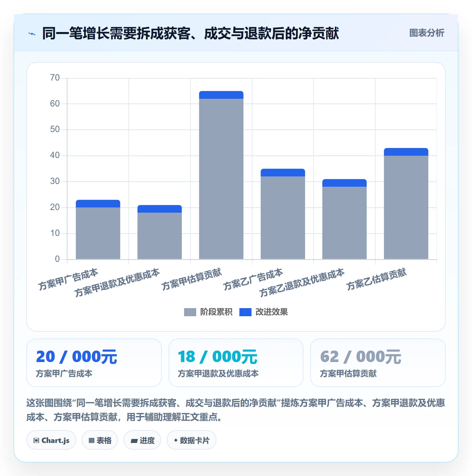Select the 数据卡片 tag
Viewport: 472px width, 476px height.
191,440
